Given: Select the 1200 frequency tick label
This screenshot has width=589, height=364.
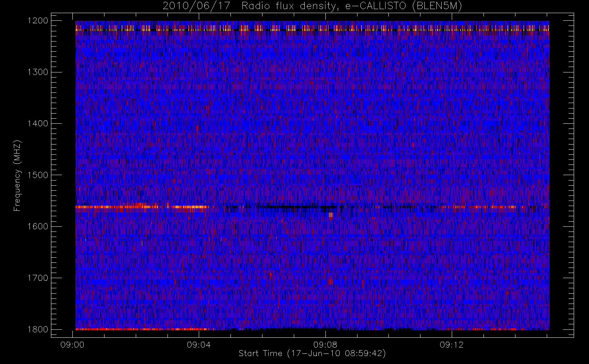Looking at the screenshot, I should (x=38, y=21).
